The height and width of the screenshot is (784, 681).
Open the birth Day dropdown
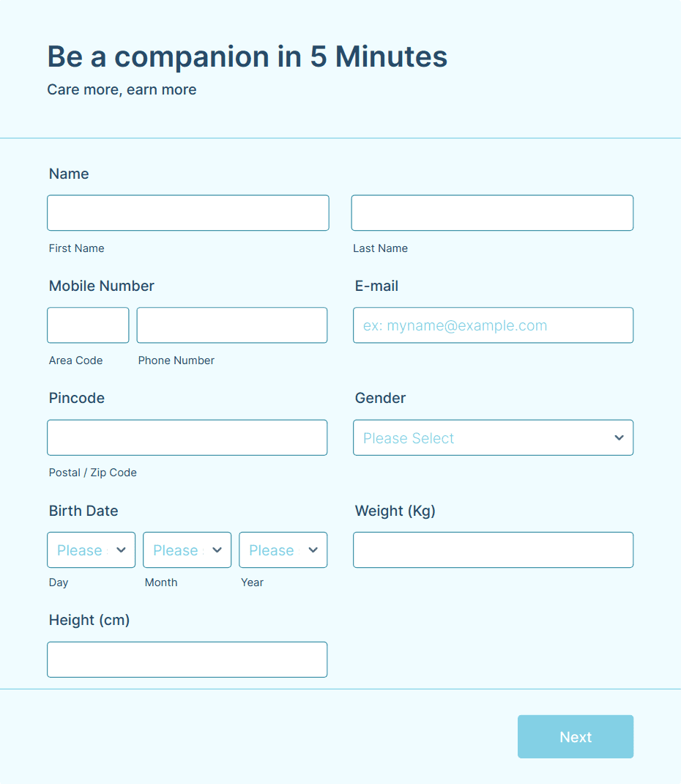[91, 550]
